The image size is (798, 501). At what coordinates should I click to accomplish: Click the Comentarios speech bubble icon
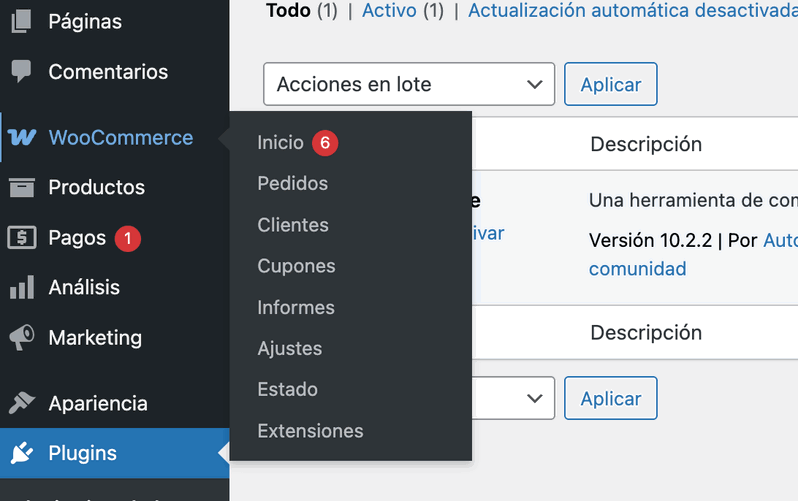pos(21,71)
